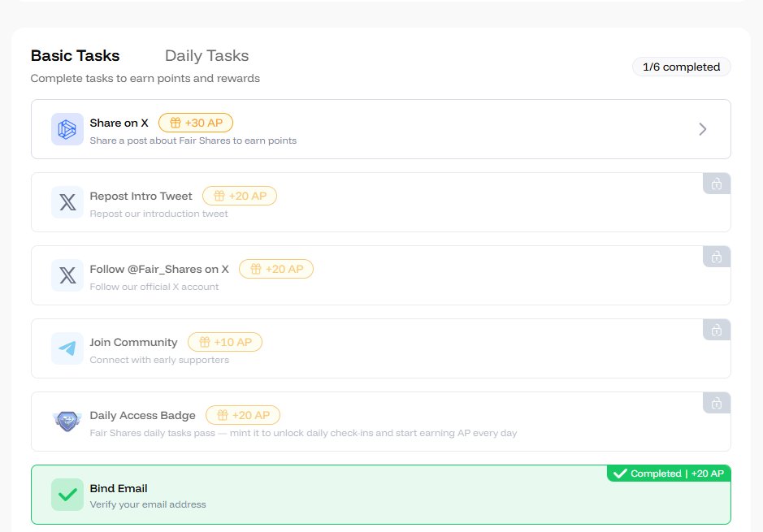Image resolution: width=763 pixels, height=532 pixels.
Task: Click the X logo icon for Repost Intro Tweet
Action: (67, 202)
